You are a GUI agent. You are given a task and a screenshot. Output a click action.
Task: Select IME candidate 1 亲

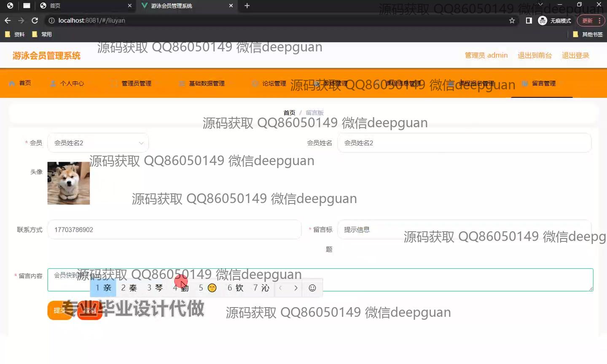click(103, 288)
